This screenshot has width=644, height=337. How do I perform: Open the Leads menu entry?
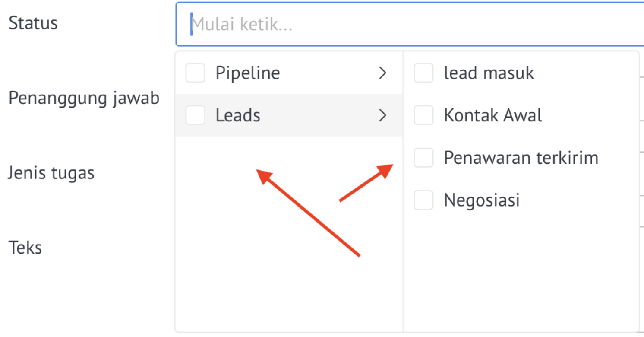click(x=289, y=115)
